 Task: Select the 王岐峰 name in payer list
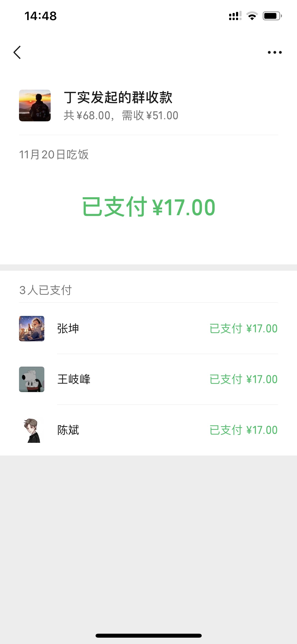[x=74, y=379]
